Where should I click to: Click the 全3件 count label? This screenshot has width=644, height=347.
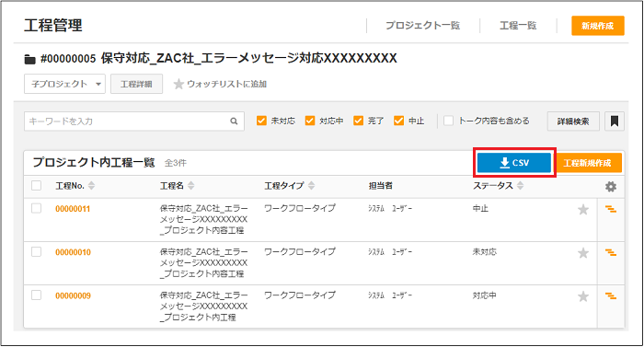coord(176,163)
